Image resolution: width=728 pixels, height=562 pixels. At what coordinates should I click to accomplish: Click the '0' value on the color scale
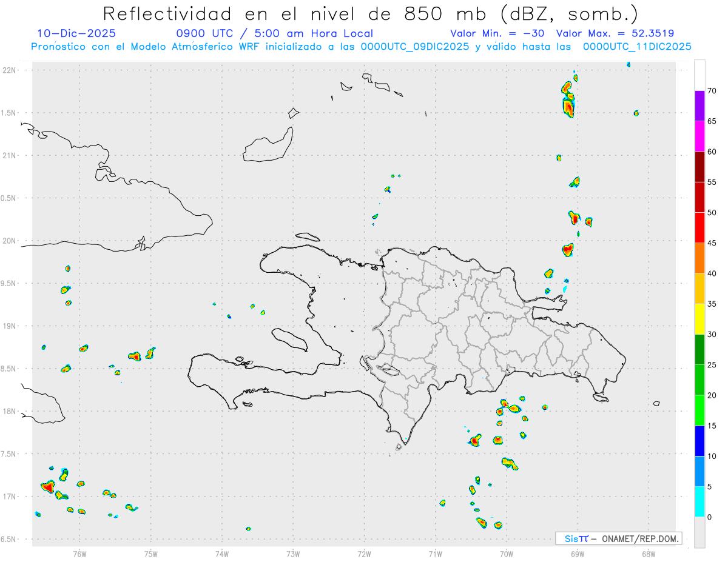click(710, 517)
